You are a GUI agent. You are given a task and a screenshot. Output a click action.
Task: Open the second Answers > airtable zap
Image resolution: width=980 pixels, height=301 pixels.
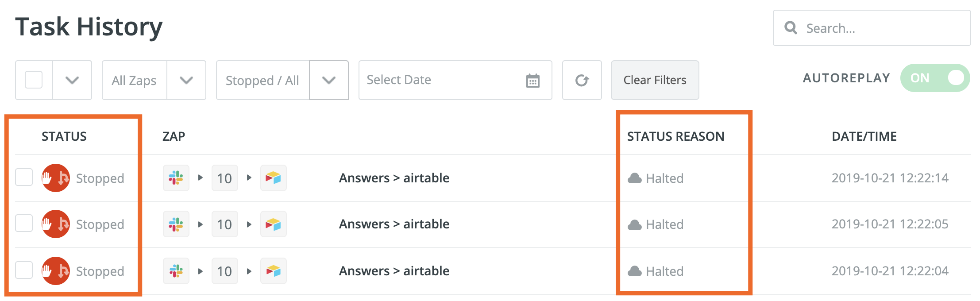[x=394, y=224]
